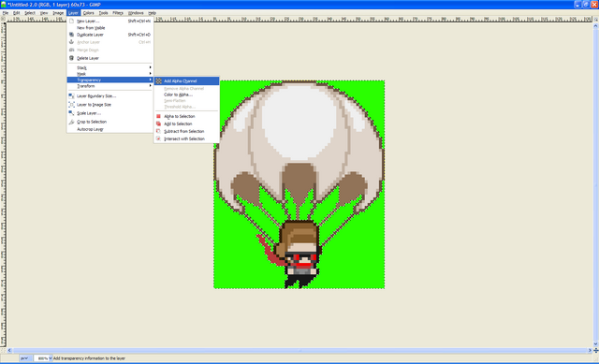
Task: Open the Colors menu
Action: point(88,12)
